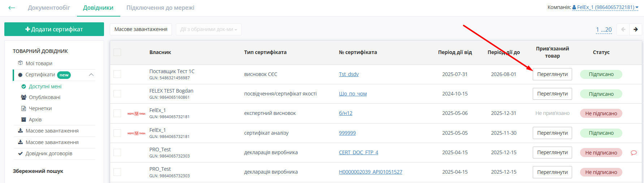Image resolution: width=644 pixels, height=183 pixels.
Task: Click Підписано status of Tst_dsdv row
Action: pos(601,74)
